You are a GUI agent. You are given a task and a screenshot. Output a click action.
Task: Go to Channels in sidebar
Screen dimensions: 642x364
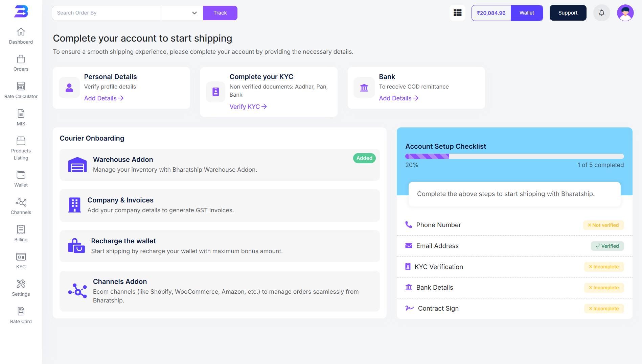[21, 206]
